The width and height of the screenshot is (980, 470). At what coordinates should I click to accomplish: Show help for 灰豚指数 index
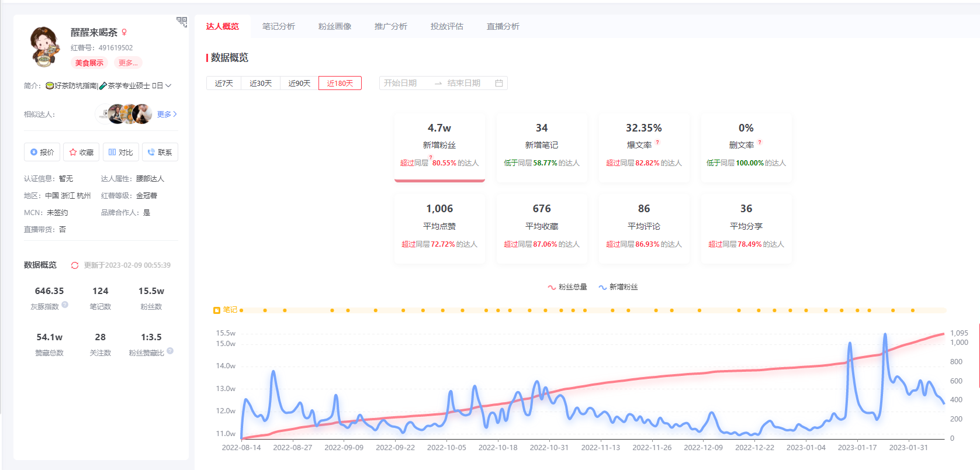pyautogui.click(x=65, y=305)
